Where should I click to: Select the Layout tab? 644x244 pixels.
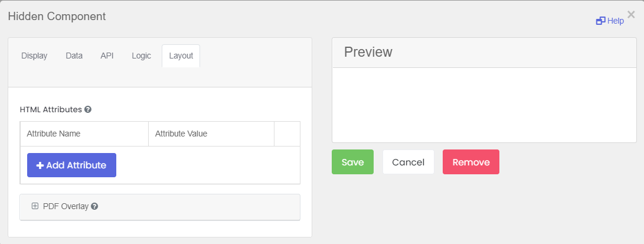point(181,56)
